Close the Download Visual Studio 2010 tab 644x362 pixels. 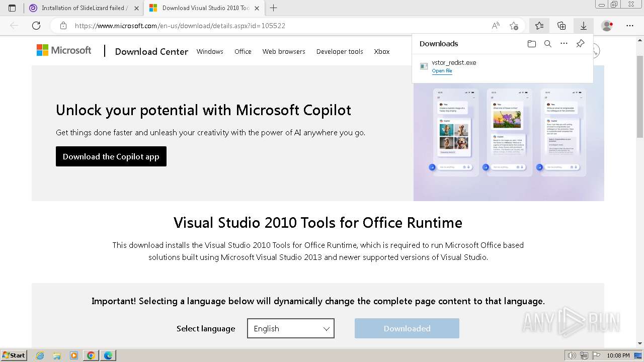tap(257, 8)
